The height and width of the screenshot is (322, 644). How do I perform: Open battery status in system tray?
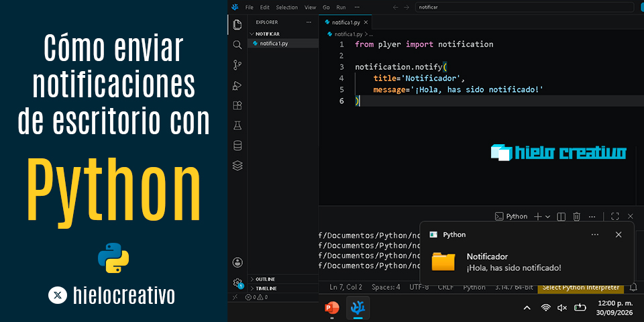(x=580, y=308)
